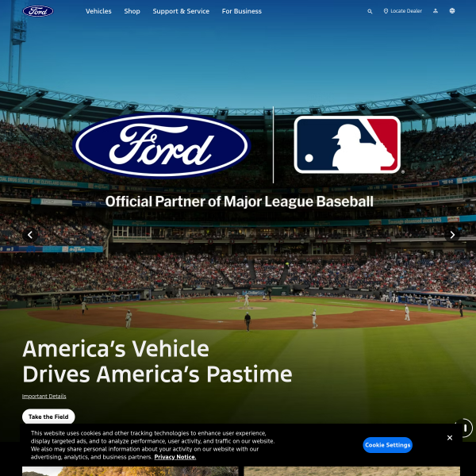Click the Cookie Settings button

388,445
